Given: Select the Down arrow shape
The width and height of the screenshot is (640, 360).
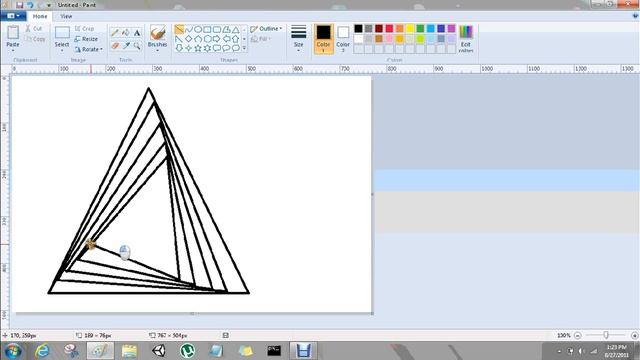Looking at the screenshot, I should coord(179,48).
